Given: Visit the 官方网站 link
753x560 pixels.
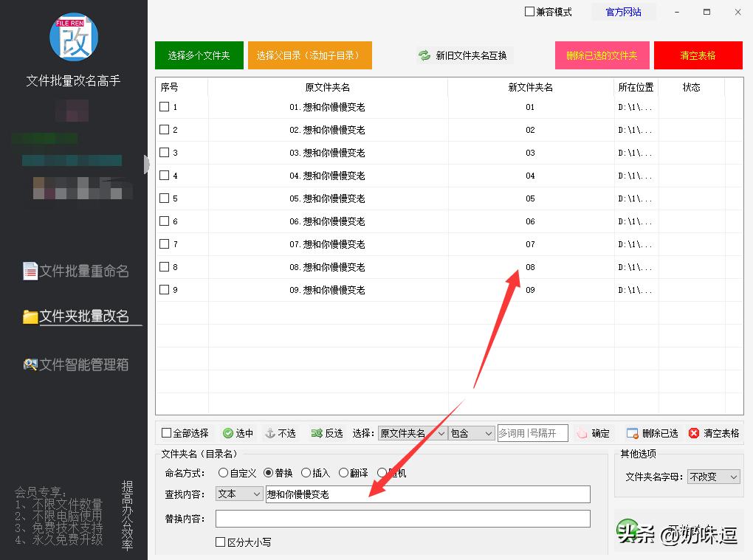Looking at the screenshot, I should [x=623, y=12].
